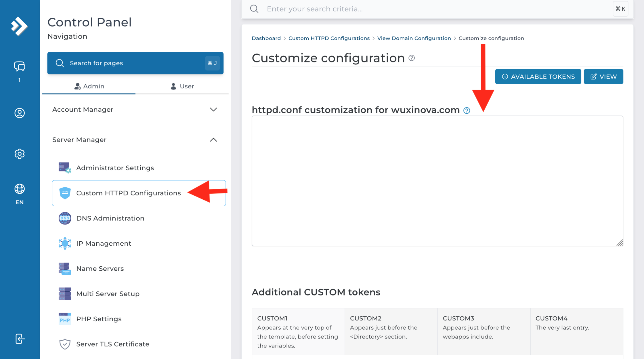Click the ⌘K shortcut badge
Screen dimensions: 644x359
point(620,9)
